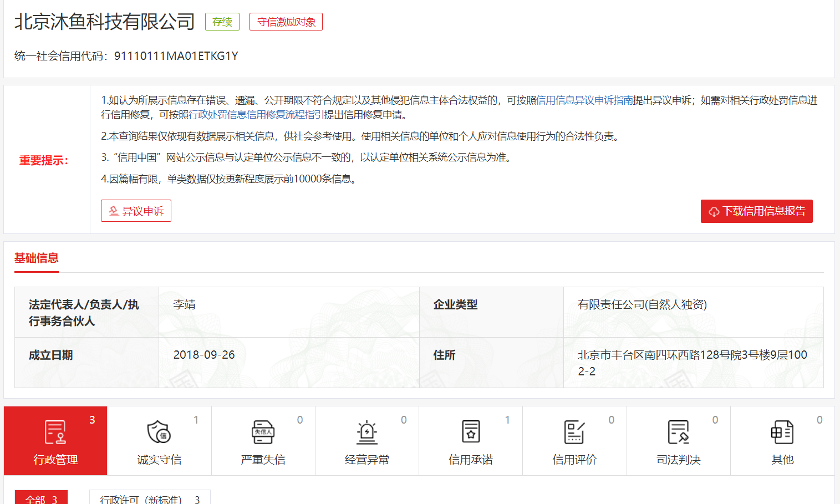Select the 诚实守信 shield icon
This screenshot has width=840, height=504.
(x=159, y=432)
